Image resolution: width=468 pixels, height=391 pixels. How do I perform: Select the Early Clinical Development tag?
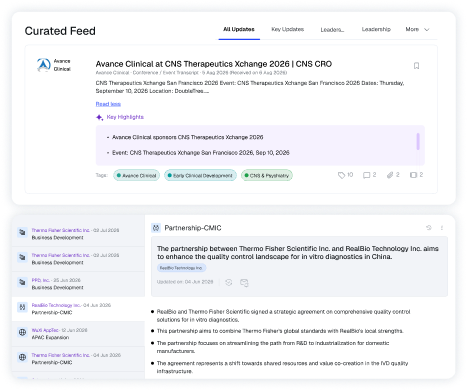tap(200, 175)
